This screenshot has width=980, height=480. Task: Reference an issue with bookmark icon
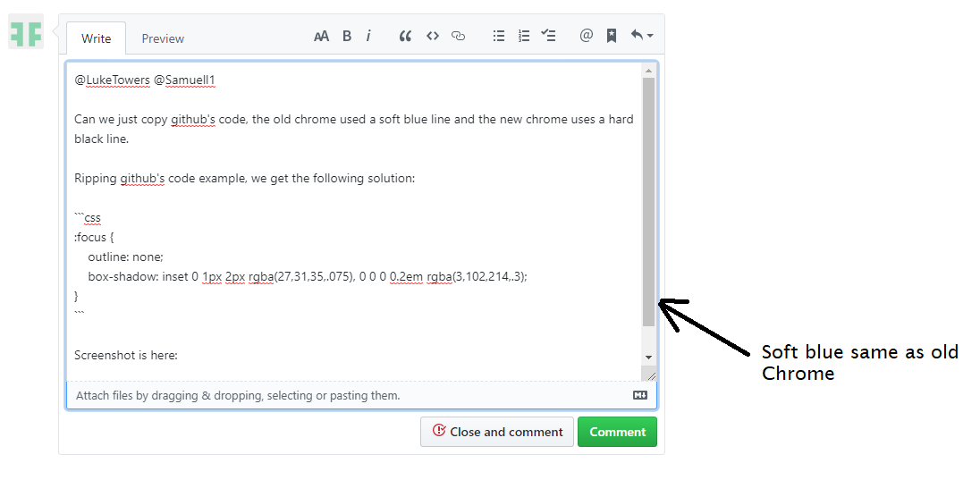(612, 37)
